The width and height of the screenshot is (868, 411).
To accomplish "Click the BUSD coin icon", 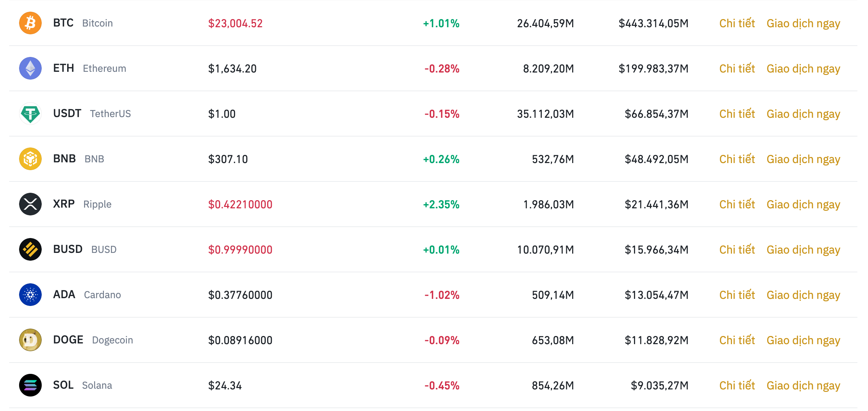I will tap(30, 249).
